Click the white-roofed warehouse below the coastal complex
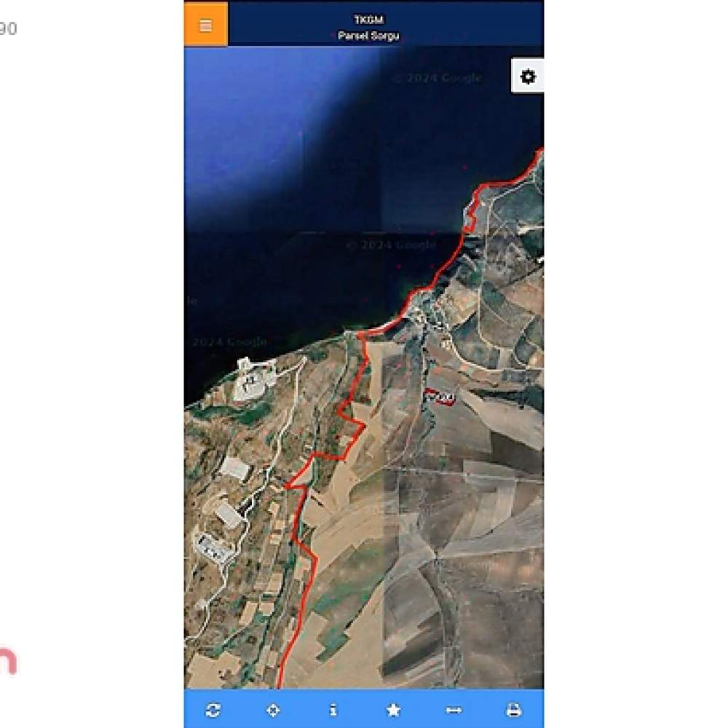 (236, 468)
